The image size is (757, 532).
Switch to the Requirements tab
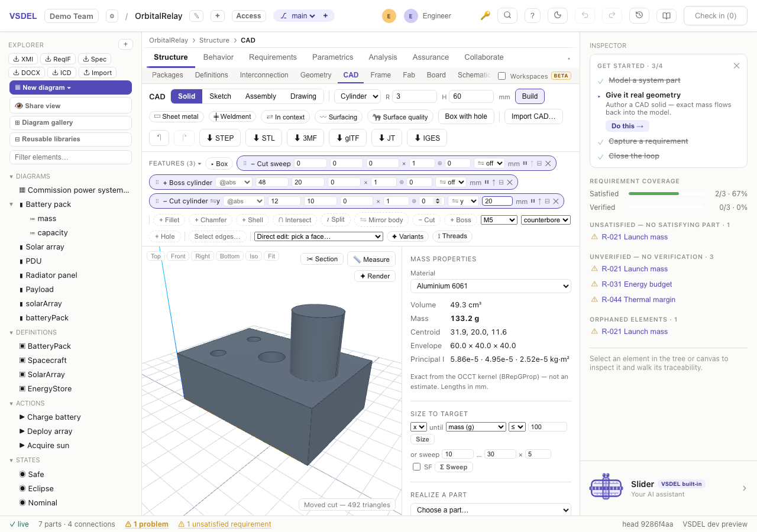click(273, 57)
